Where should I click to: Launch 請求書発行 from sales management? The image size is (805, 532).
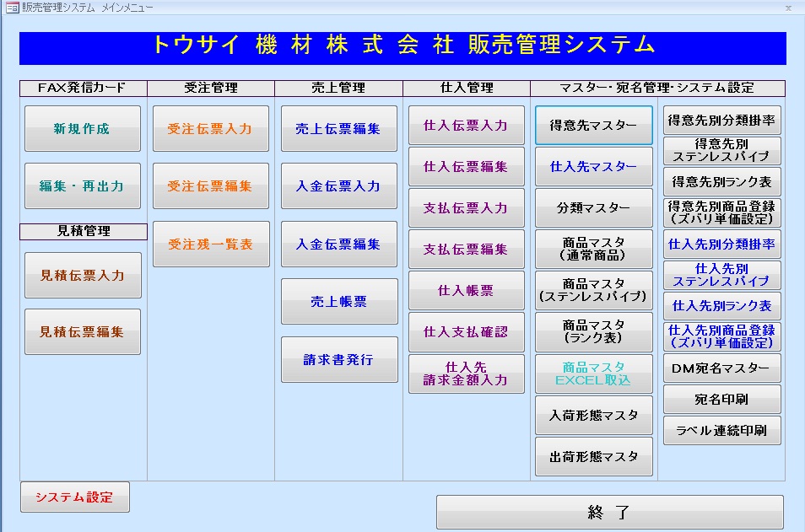pos(338,359)
